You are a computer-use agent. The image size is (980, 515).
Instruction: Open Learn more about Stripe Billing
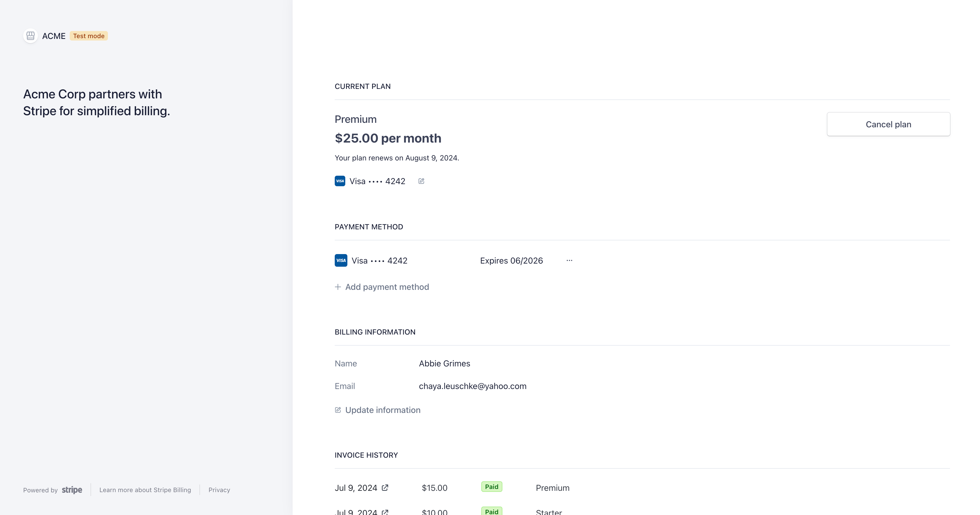(x=145, y=490)
